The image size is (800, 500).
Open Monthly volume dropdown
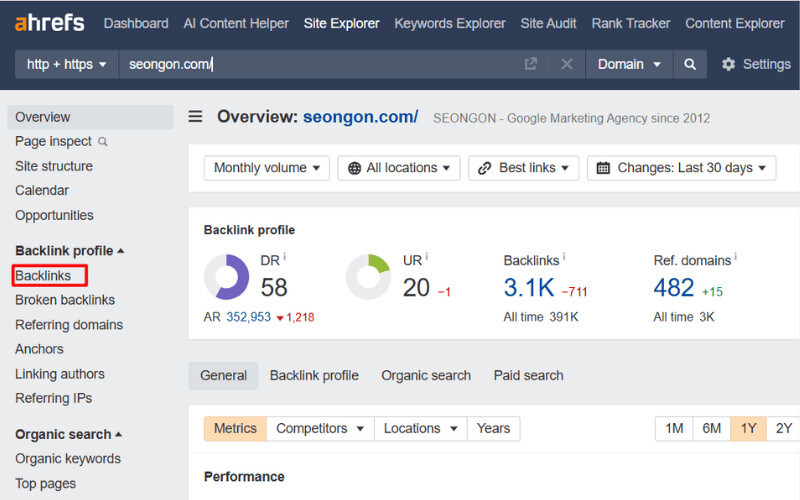click(x=266, y=168)
